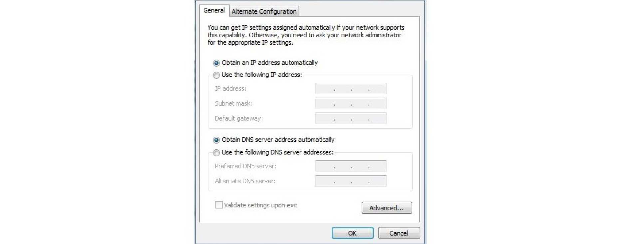Click the Alternate DNS server field
The image size is (644, 244).
click(x=351, y=181)
